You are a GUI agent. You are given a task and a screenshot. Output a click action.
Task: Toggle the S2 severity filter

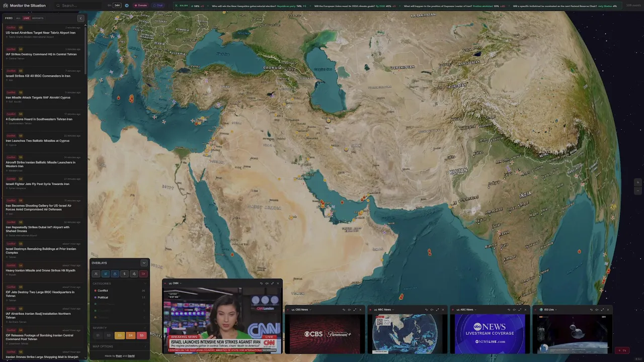pyautogui.click(x=109, y=335)
